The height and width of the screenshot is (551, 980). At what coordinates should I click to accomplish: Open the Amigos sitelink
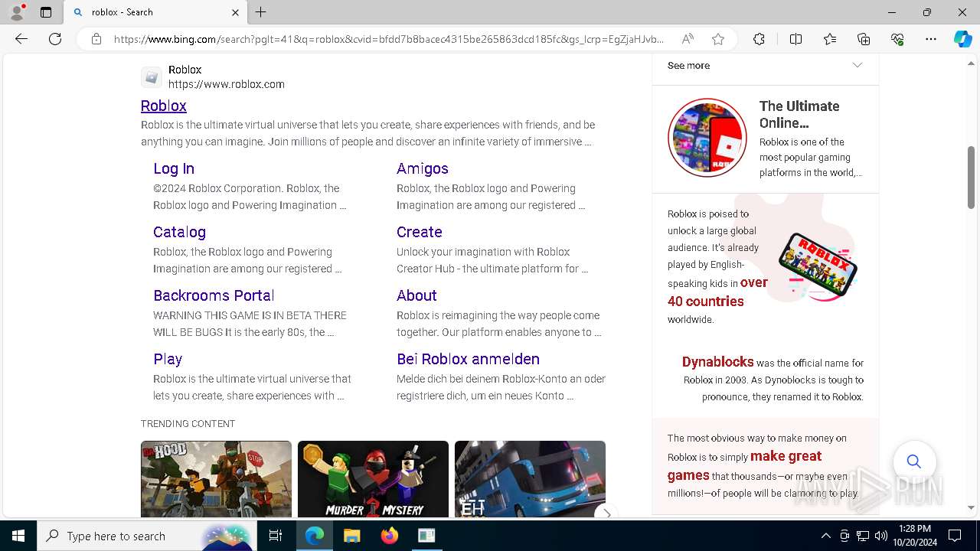pyautogui.click(x=423, y=168)
